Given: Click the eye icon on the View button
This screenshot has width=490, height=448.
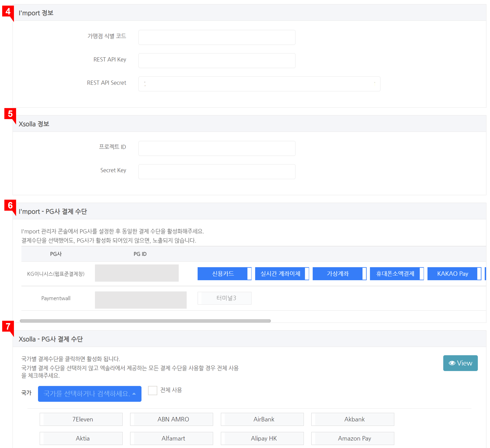Looking at the screenshot, I should [452, 363].
